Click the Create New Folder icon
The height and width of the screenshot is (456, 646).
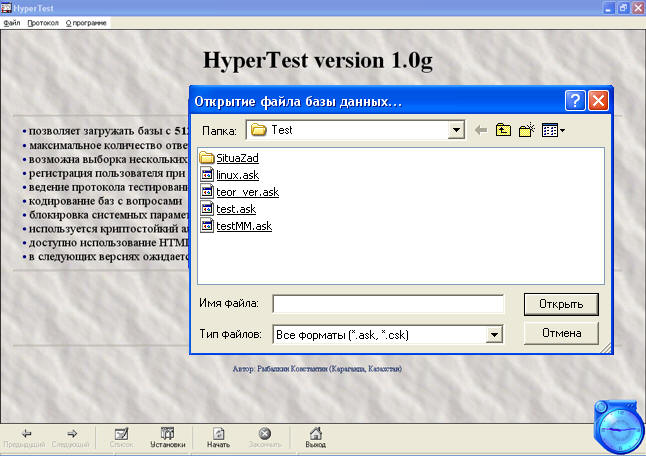(527, 130)
